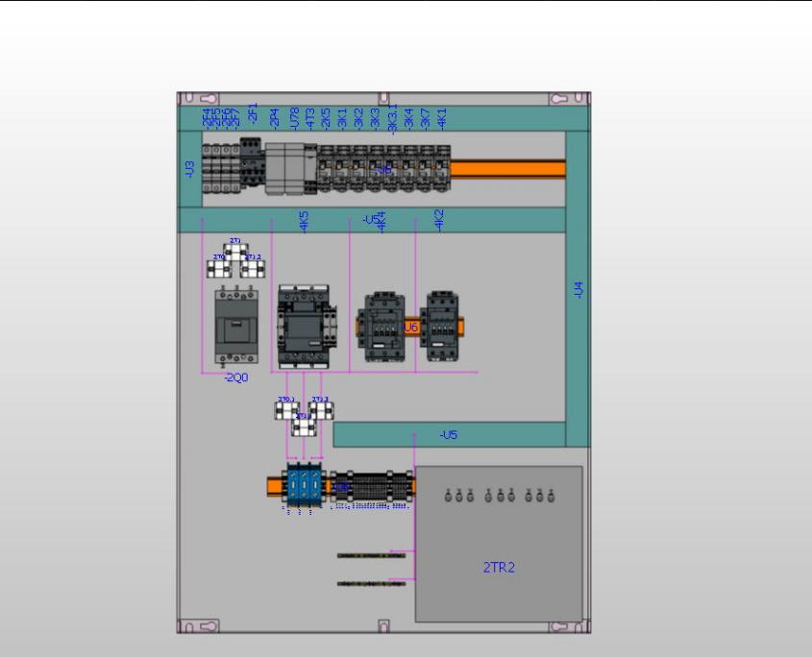Click the -U5 wire duct segment
Screen dimensions: 812x657
(x=448, y=433)
